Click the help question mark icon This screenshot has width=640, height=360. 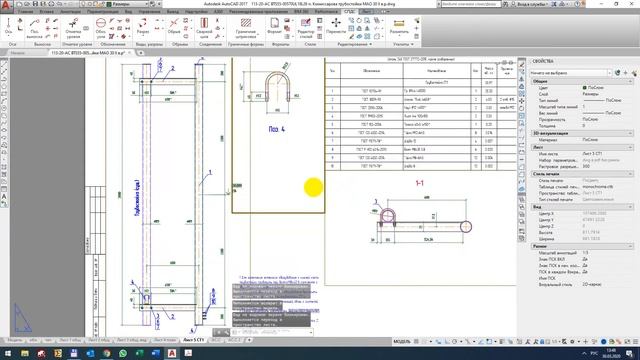[578, 4]
